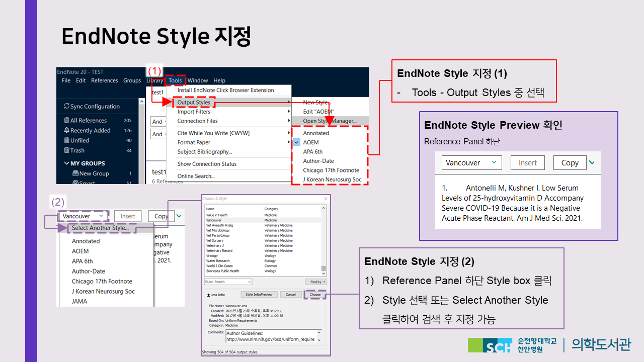
Task: Open the Groups menu
Action: point(132,80)
